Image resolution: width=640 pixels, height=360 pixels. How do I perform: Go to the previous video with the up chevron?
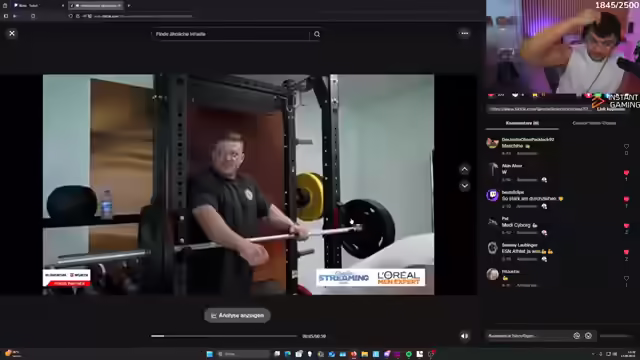click(x=464, y=169)
